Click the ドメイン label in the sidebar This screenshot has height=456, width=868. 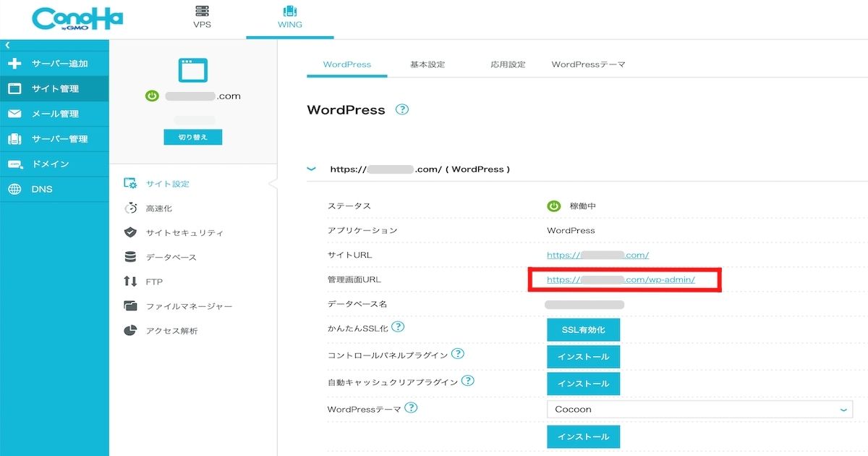[x=51, y=164]
